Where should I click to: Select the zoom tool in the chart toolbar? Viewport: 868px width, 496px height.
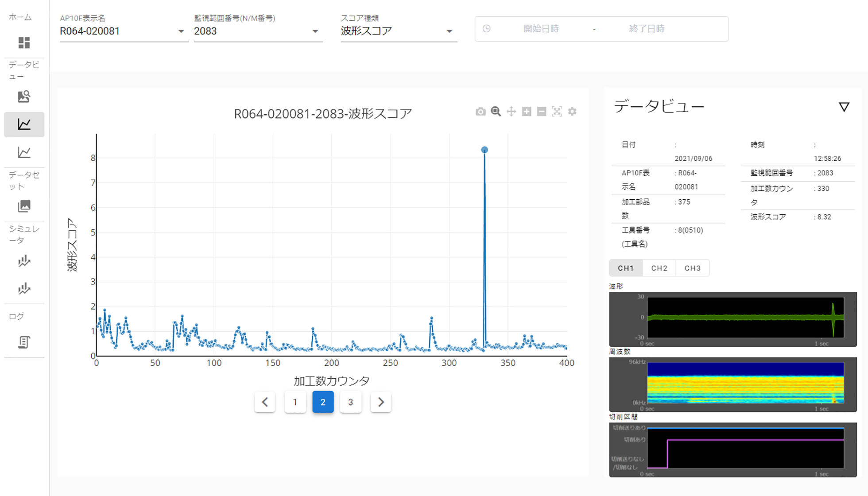(x=496, y=112)
